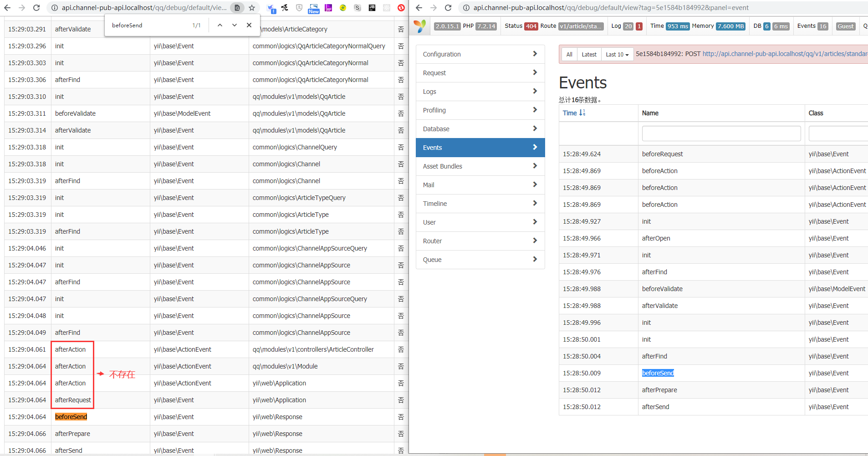The image size is (868, 456).
Task: Open the Database panel
Action: [480, 129]
